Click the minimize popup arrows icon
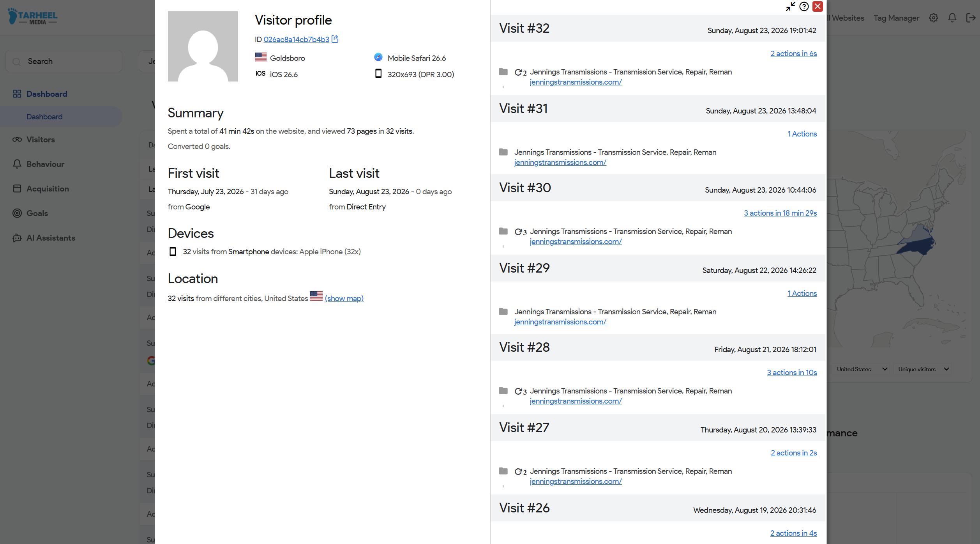 point(791,7)
